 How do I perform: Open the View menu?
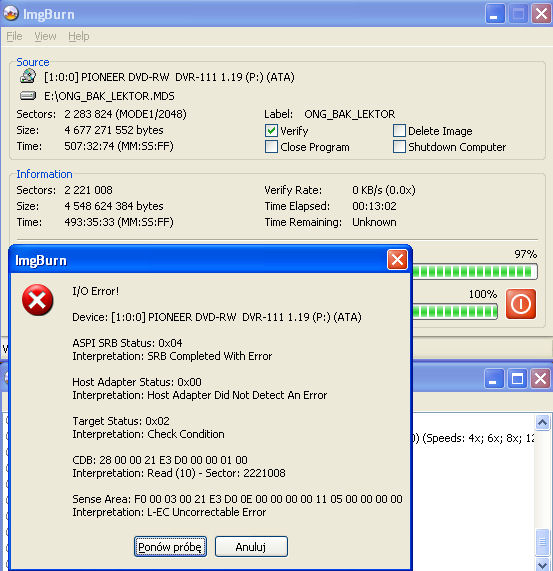45,36
